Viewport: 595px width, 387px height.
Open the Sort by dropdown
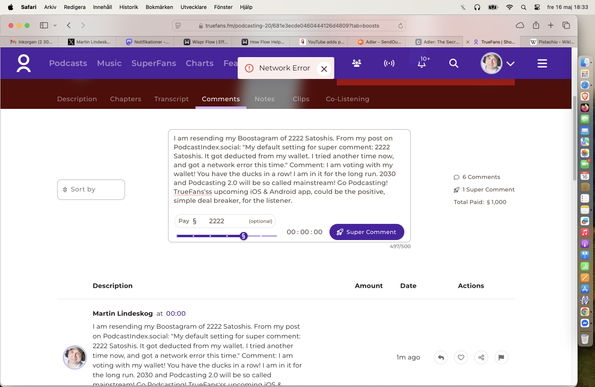91,189
